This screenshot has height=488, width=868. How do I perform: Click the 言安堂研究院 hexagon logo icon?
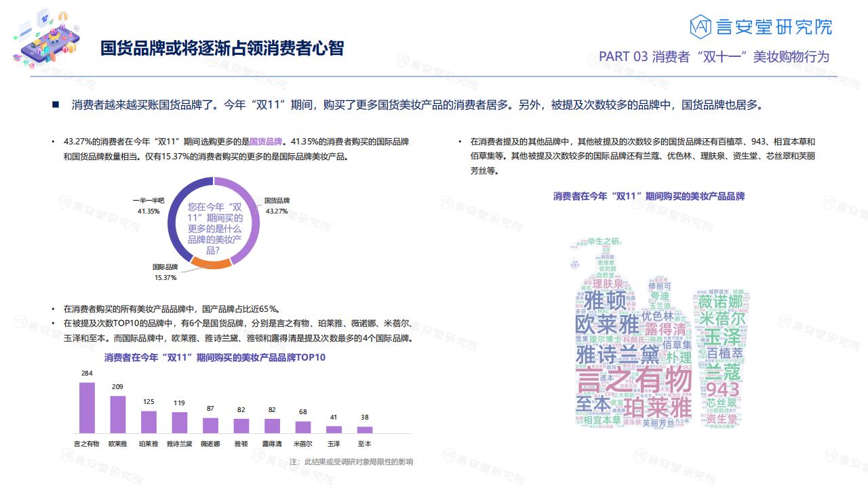click(x=701, y=26)
